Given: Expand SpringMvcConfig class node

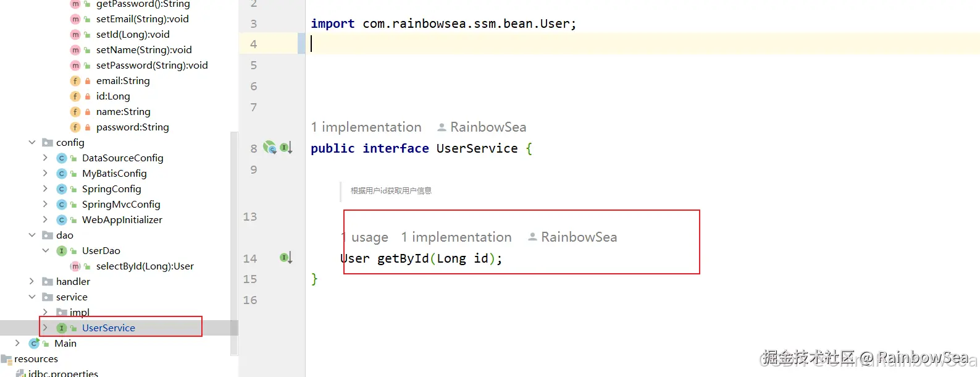Looking at the screenshot, I should pyautogui.click(x=45, y=205).
